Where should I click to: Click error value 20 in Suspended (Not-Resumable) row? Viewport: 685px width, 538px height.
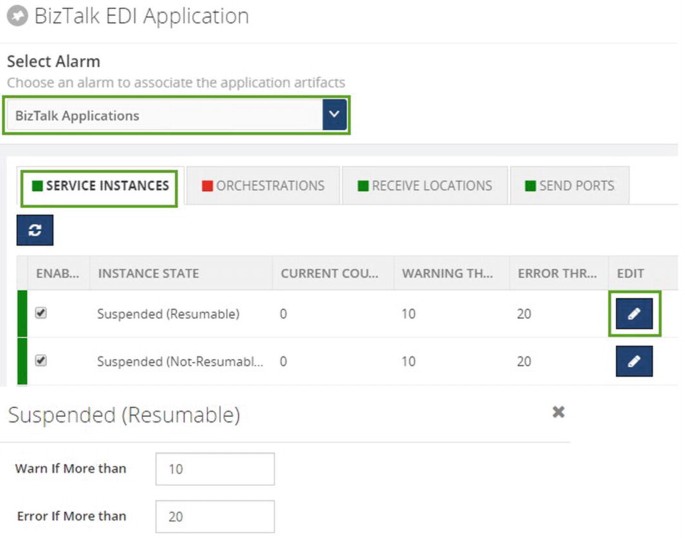tap(524, 362)
